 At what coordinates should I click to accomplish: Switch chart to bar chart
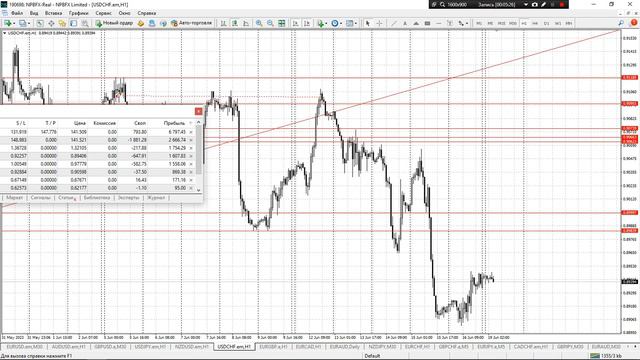tap(223, 23)
